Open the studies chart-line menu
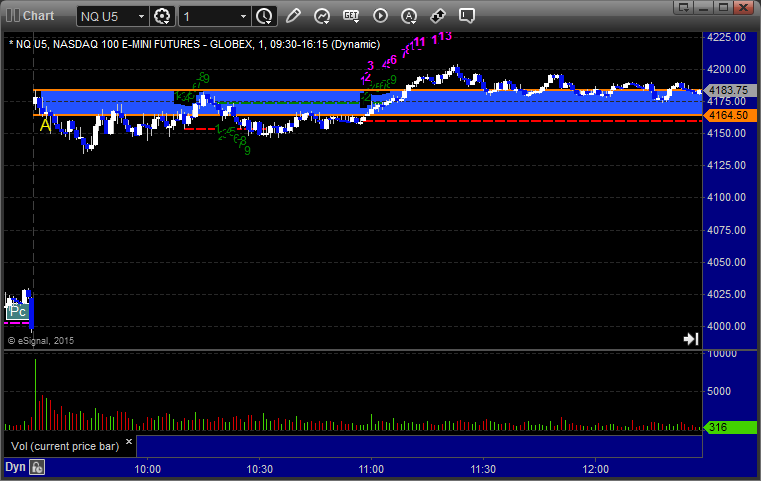The height and width of the screenshot is (481, 761). pyautogui.click(x=322, y=16)
